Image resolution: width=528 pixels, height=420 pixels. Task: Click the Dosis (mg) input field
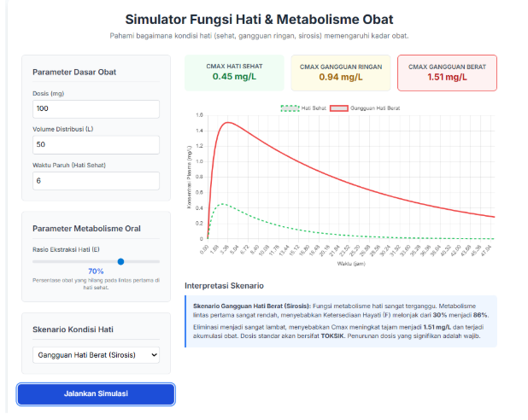coord(96,108)
